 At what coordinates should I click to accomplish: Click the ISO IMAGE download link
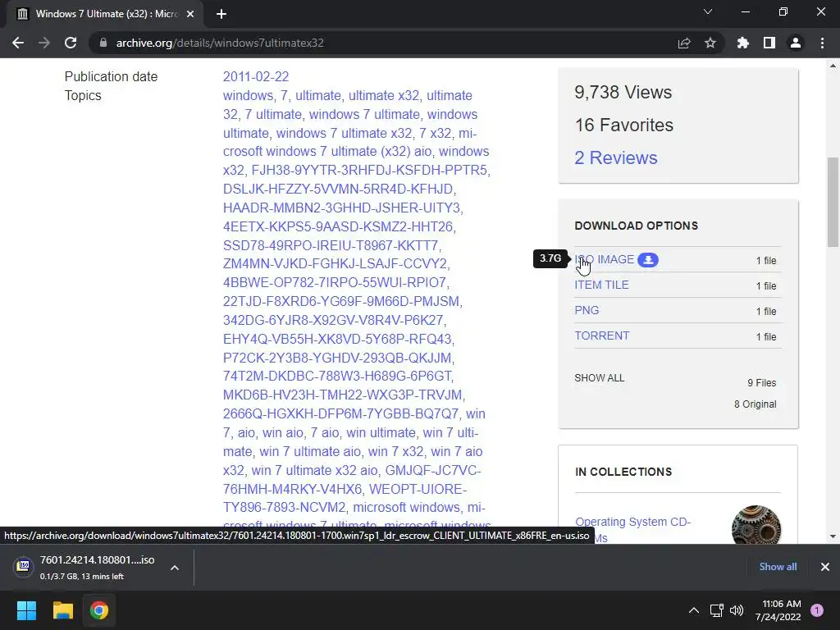coord(605,260)
